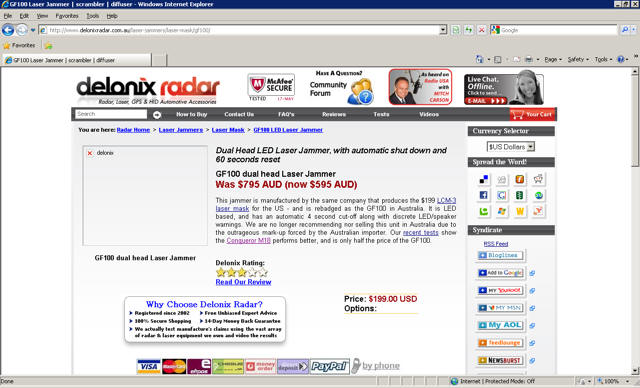Share on StumbleUpon icon
Viewport: 640px width, 388px height.
[538, 195]
